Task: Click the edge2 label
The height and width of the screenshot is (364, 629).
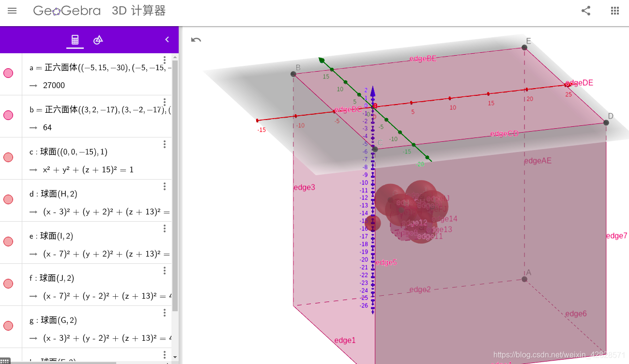Action: [420, 289]
